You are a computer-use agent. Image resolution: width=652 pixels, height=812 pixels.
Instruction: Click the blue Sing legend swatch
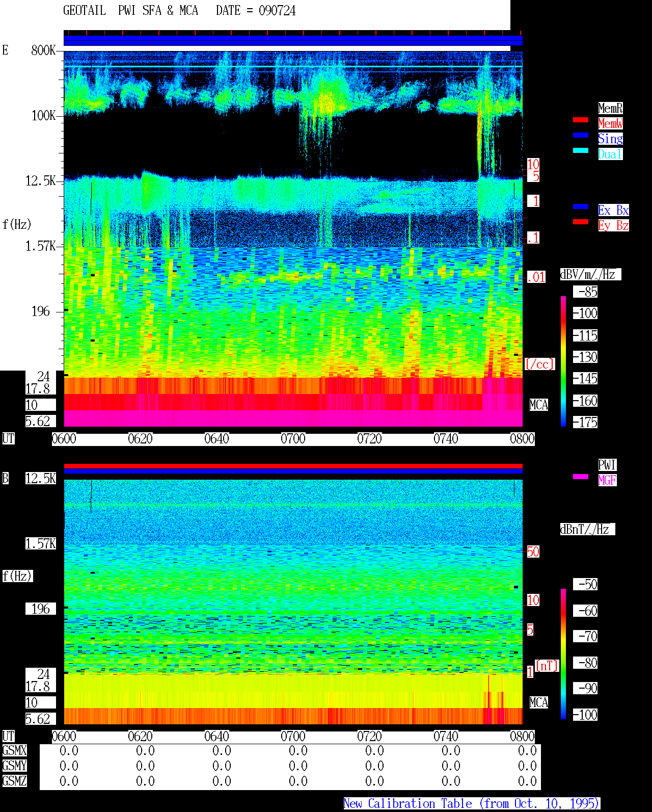point(581,135)
